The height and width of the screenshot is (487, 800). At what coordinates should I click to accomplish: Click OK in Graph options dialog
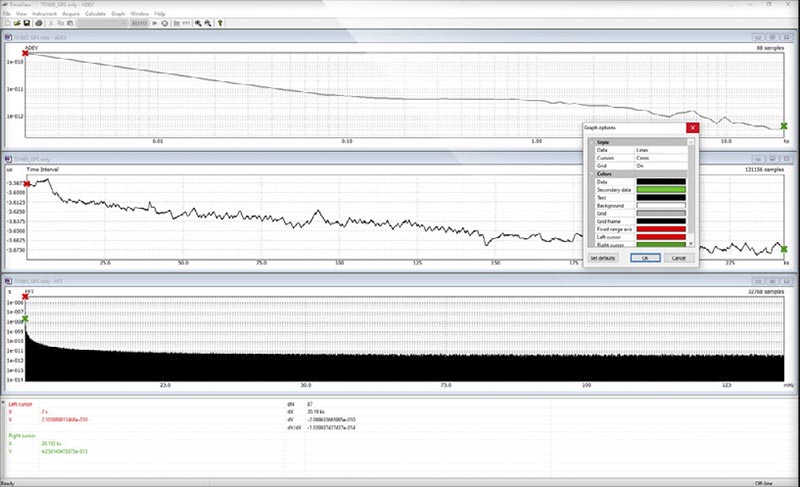[645, 258]
